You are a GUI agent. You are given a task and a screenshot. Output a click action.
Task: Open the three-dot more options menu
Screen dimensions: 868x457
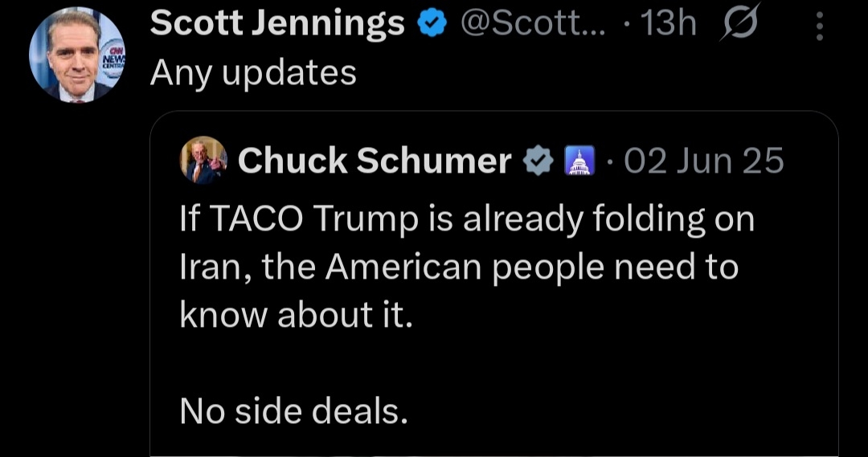click(819, 27)
